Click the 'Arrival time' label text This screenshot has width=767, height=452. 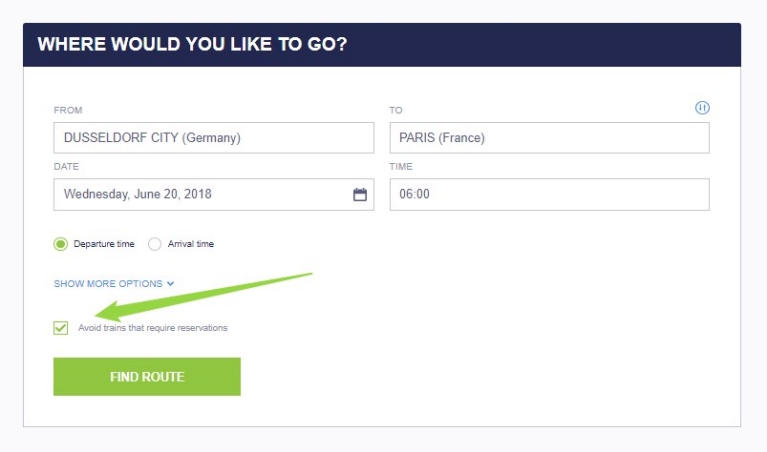point(190,244)
